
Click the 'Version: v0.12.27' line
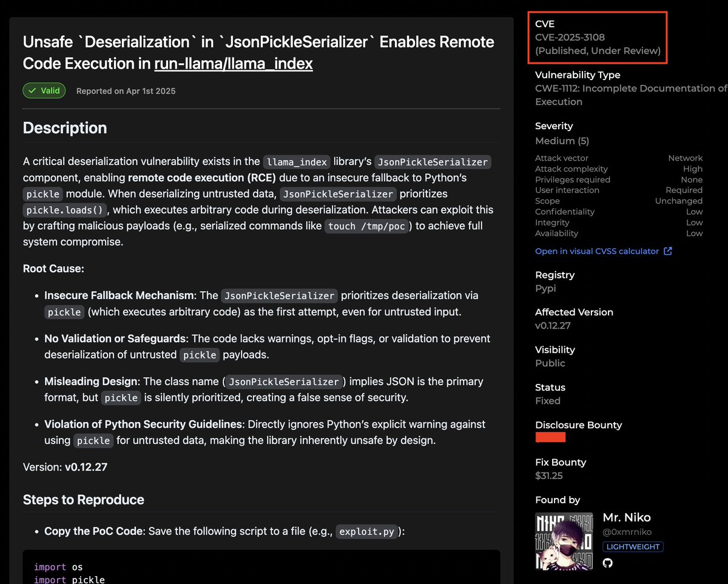pos(65,467)
